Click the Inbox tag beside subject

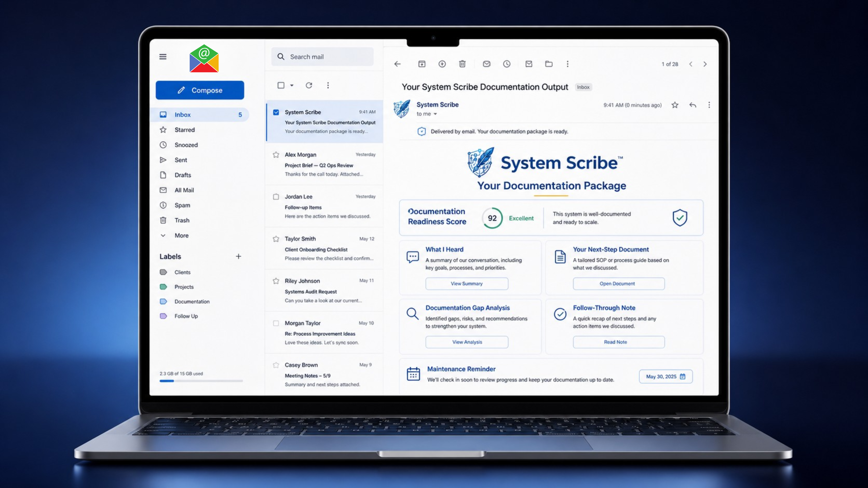pyautogui.click(x=583, y=87)
